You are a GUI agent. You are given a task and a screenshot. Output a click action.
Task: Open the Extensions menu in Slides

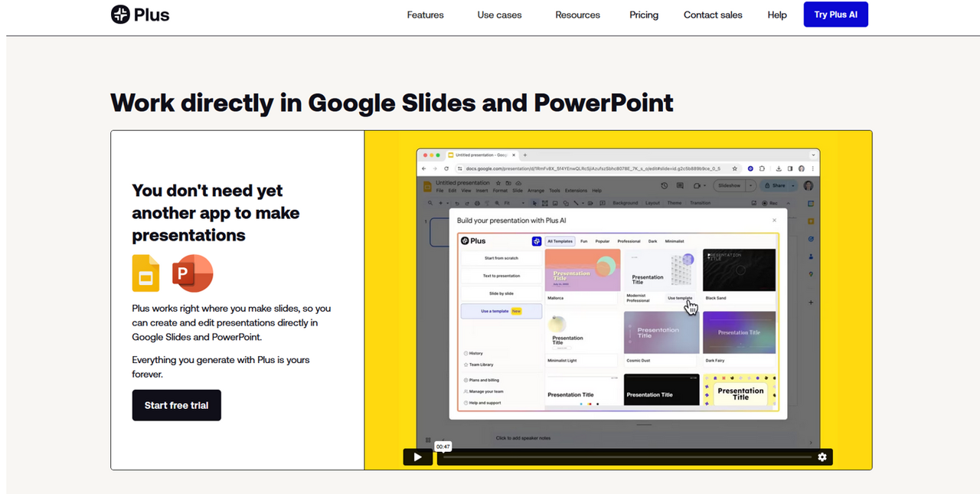click(576, 190)
